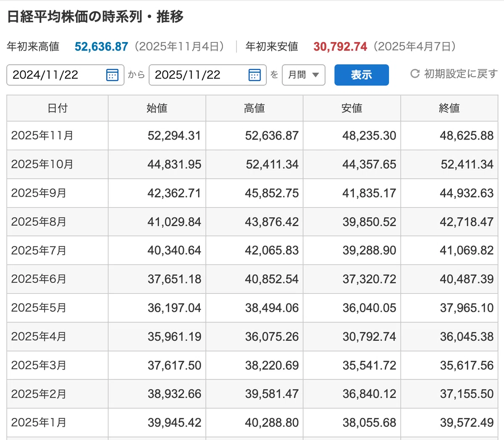The height and width of the screenshot is (440, 504).
Task: Click the heading 日経平均株価の時系列・推移
Action: 95,17
